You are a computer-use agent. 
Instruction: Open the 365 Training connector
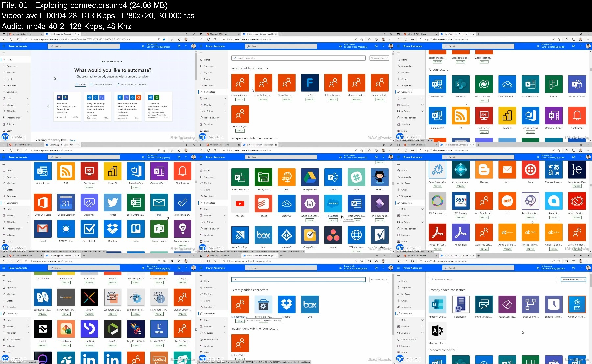(461, 201)
